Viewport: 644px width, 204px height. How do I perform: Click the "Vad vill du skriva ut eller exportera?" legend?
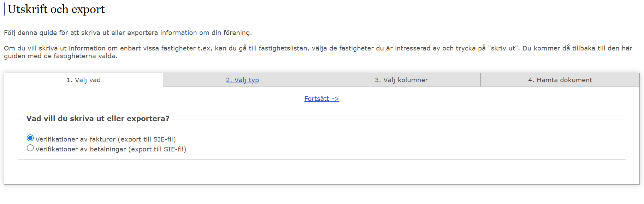tap(98, 119)
